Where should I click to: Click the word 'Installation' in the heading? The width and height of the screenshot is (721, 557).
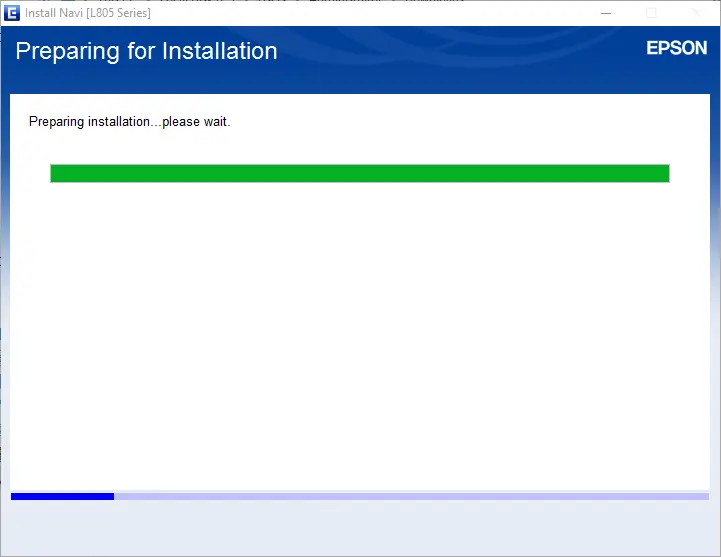pos(213,51)
